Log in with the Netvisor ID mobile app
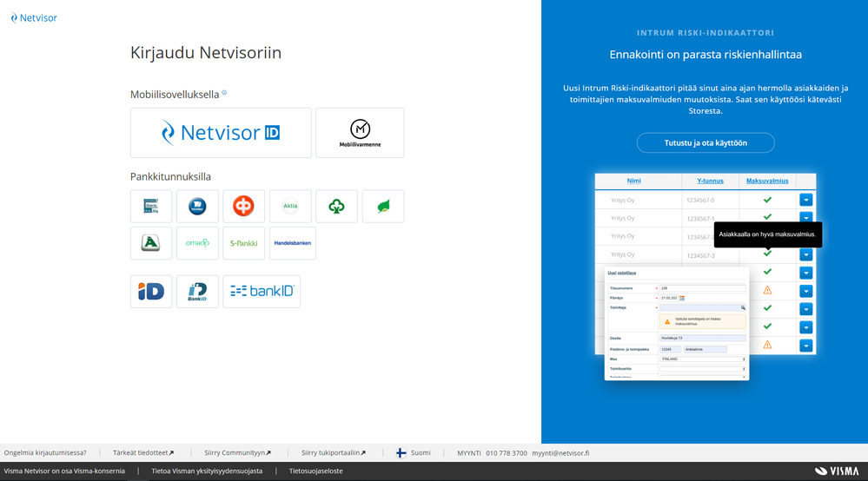The width and height of the screenshot is (868, 481). click(x=221, y=133)
